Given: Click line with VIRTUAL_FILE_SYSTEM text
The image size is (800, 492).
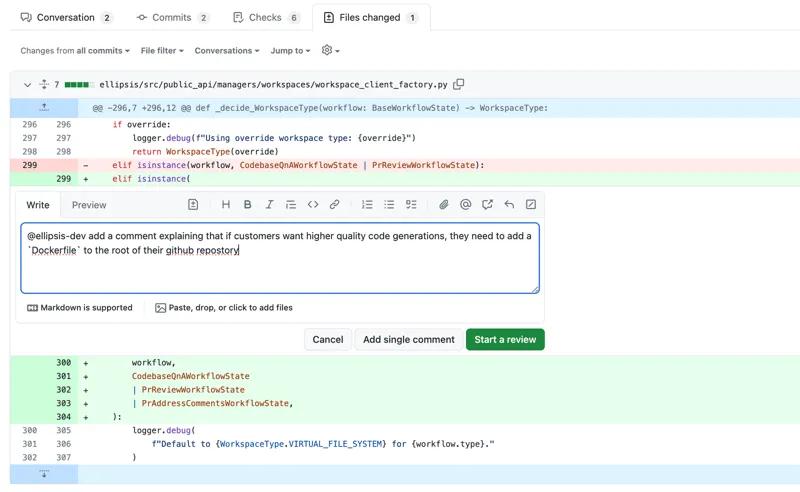Looking at the screenshot, I should [323, 444].
